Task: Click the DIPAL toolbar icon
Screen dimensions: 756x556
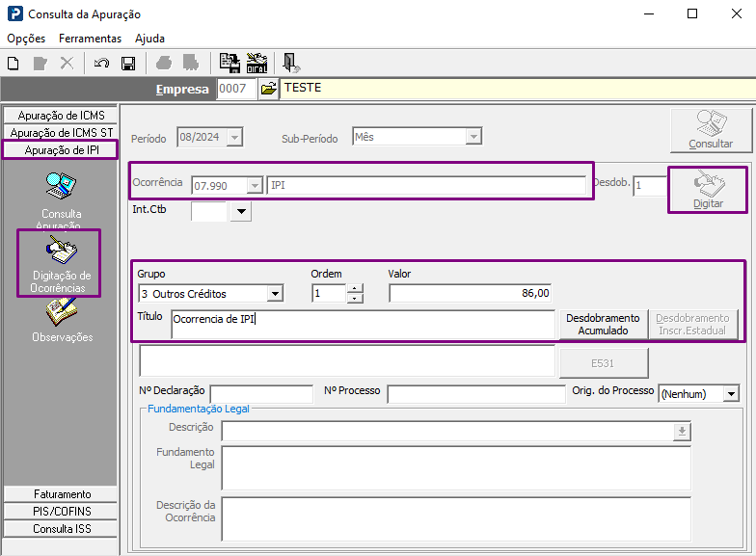Action: tap(256, 64)
